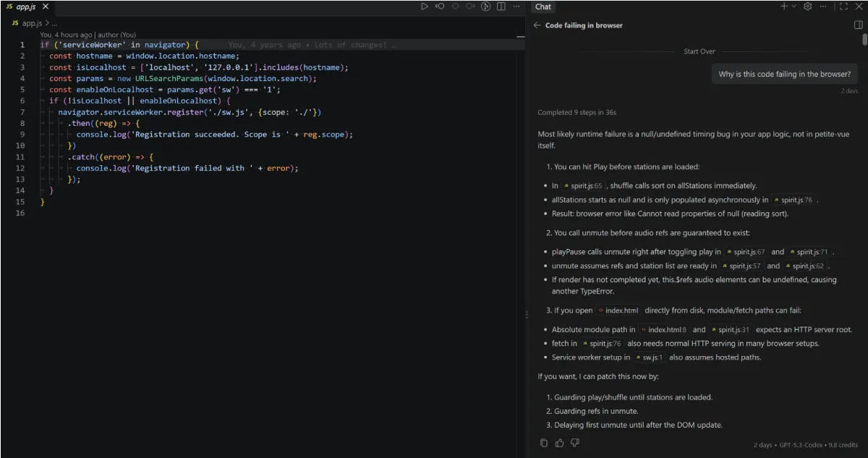
Task: Copy the chat response
Action: coord(544,443)
